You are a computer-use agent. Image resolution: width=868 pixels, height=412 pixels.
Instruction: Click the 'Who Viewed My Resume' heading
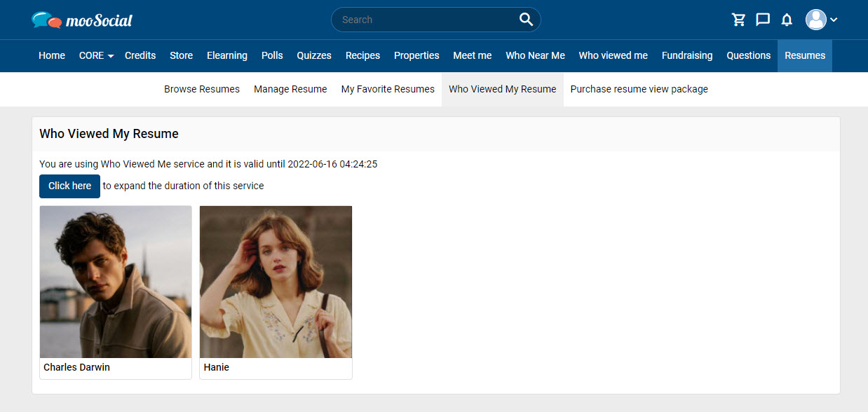[109, 134]
